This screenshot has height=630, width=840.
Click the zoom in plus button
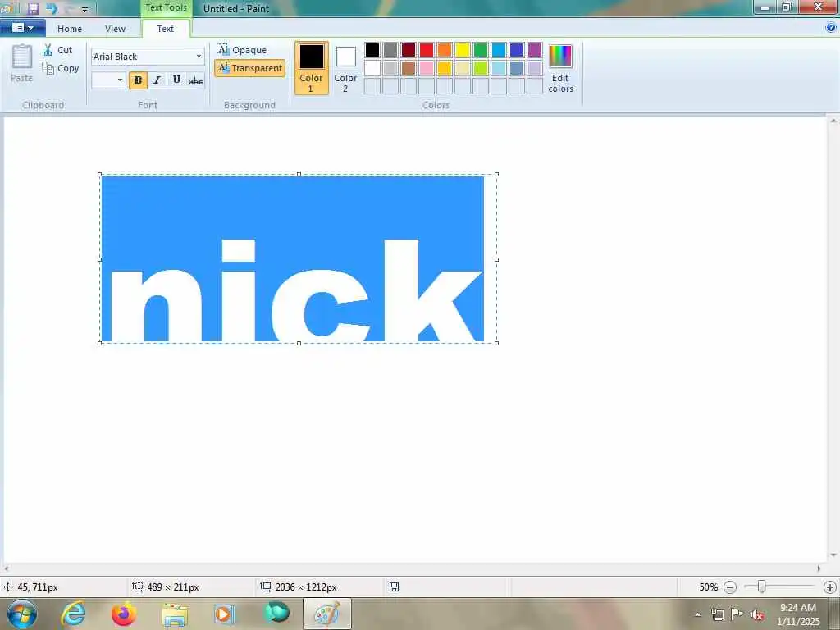[830, 587]
